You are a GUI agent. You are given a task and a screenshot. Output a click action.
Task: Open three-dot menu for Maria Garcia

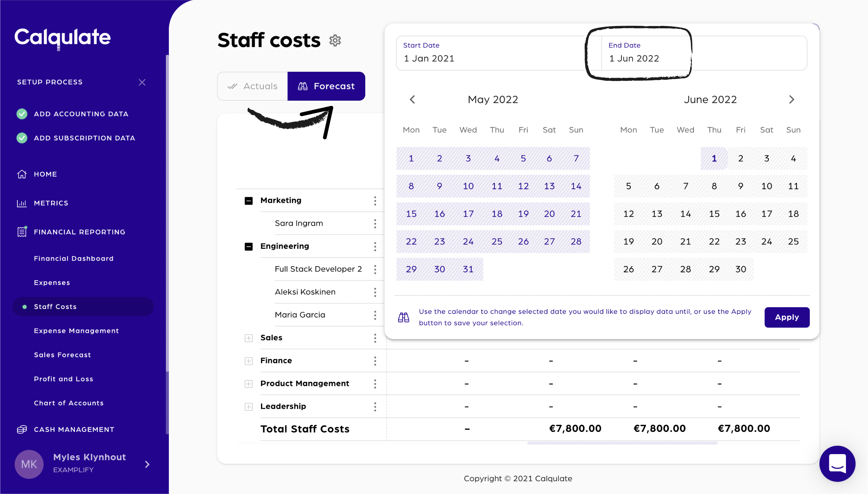coord(375,315)
